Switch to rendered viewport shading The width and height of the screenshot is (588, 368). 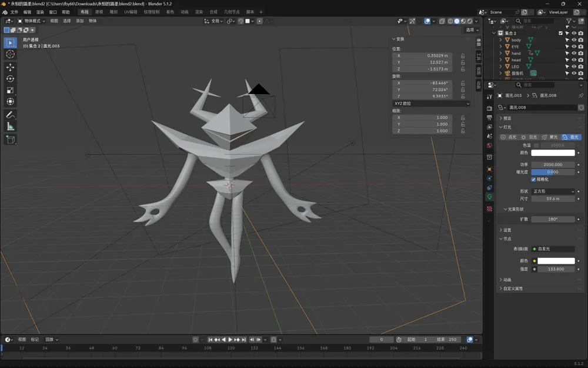(x=469, y=21)
